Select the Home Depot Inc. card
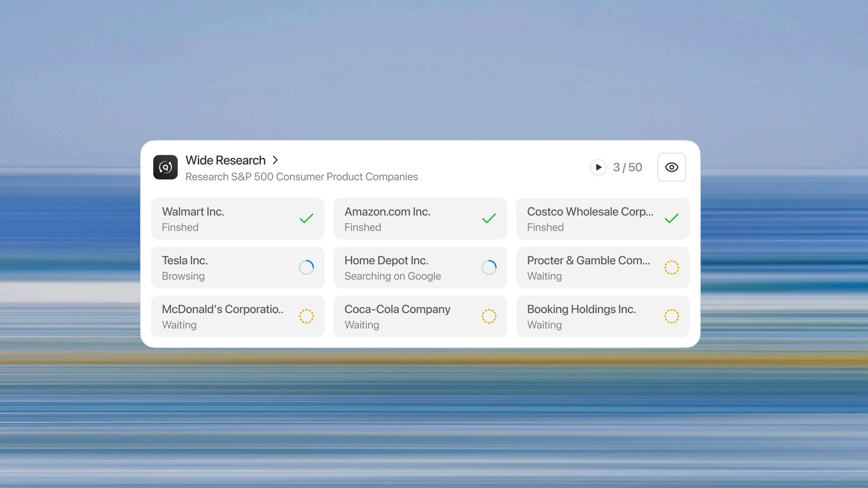The width and height of the screenshot is (868, 488). 420,267
